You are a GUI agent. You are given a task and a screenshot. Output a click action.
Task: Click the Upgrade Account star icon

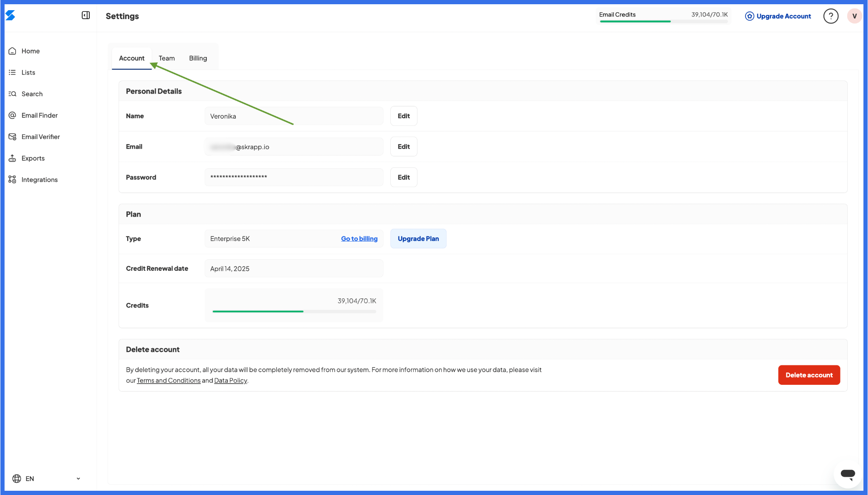749,16
